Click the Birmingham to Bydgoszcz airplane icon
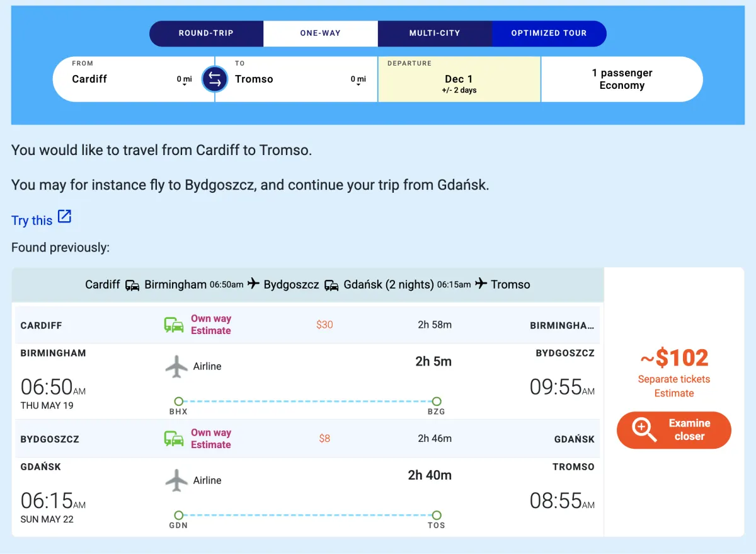 pyautogui.click(x=176, y=367)
